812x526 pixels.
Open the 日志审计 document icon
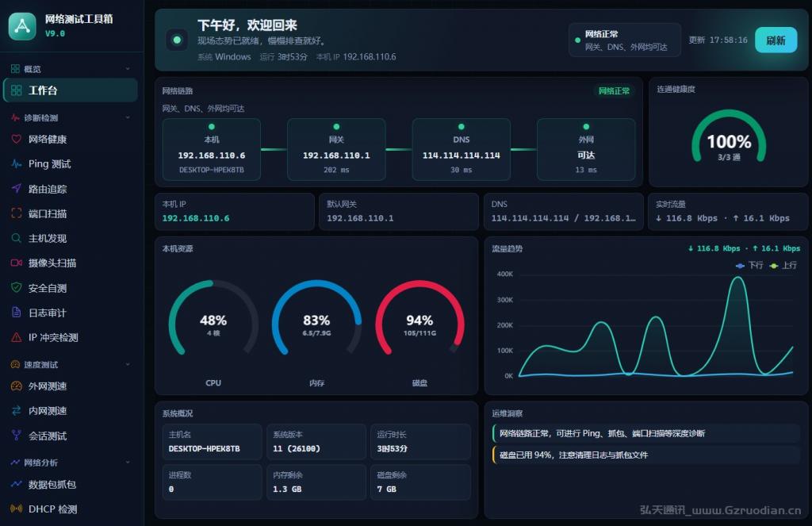[16, 313]
